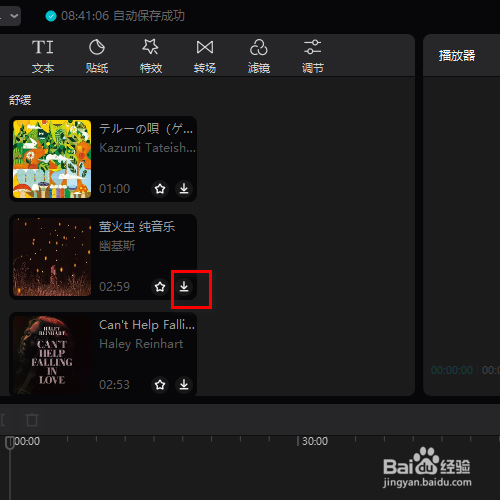
Task: Click the delete trash icon above timeline
Action: coord(32,420)
